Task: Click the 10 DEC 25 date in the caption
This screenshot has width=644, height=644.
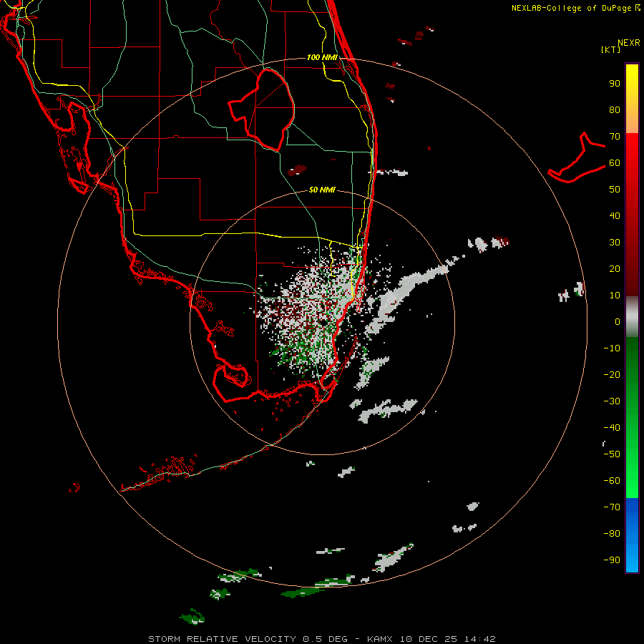Action: [x=428, y=639]
